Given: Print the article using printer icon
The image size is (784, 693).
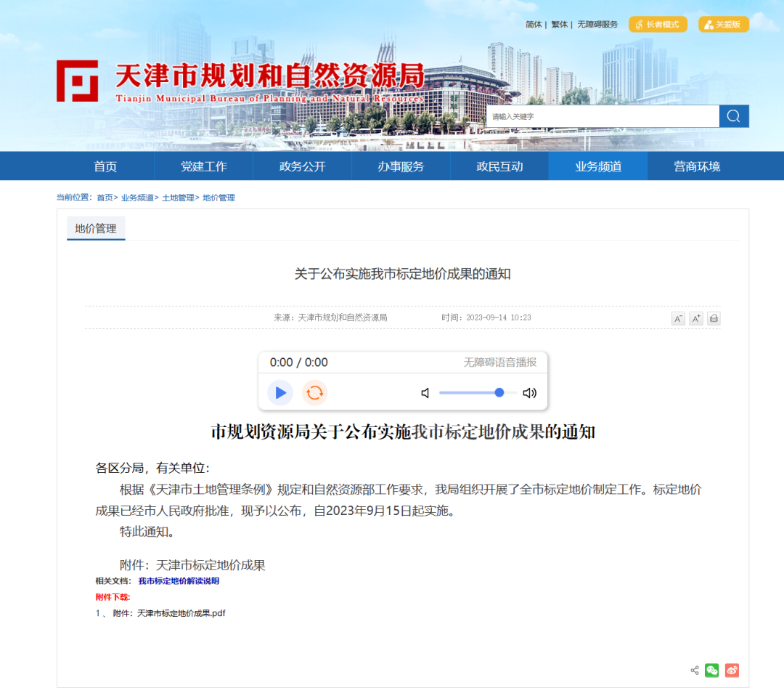Looking at the screenshot, I should [x=714, y=318].
